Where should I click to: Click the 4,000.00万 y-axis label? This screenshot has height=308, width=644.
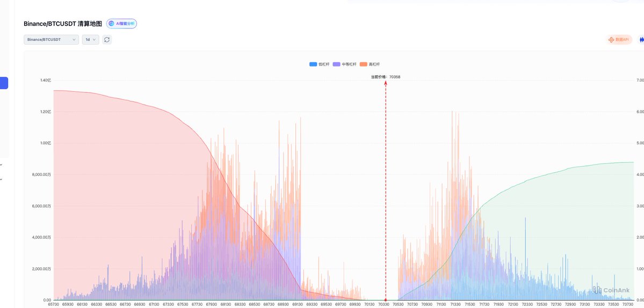tap(42, 237)
